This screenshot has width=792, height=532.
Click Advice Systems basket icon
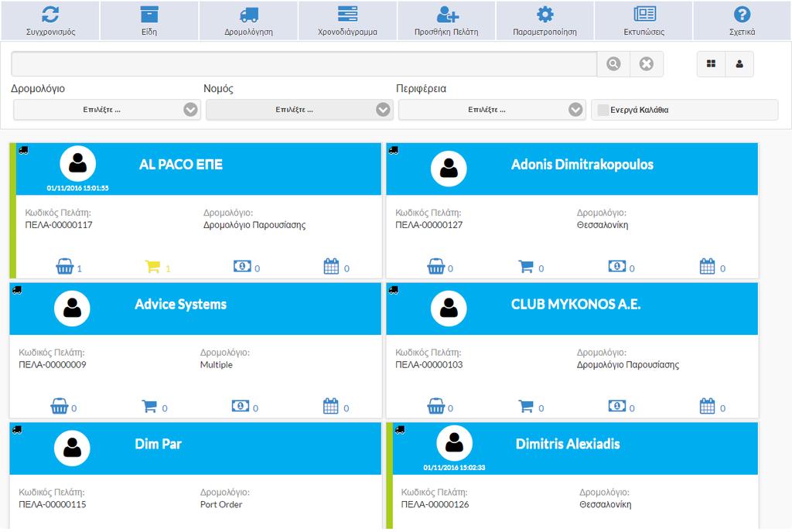coord(59,406)
